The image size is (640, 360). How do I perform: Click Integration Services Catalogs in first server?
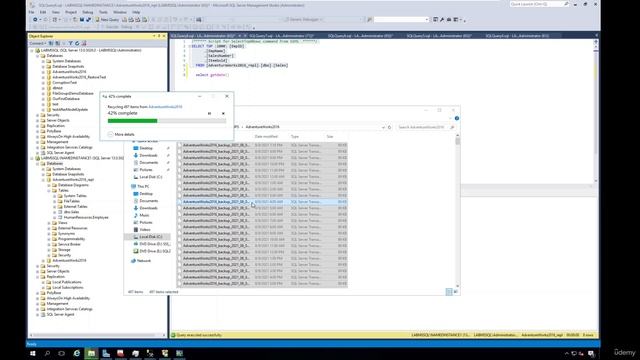click(x=69, y=147)
